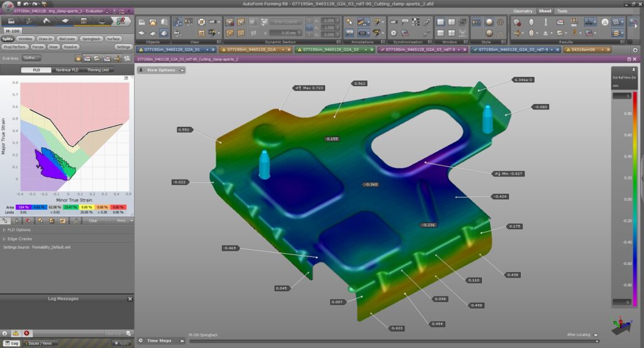Expand the View Options panel
This screenshot has width=644, height=348.
click(162, 70)
